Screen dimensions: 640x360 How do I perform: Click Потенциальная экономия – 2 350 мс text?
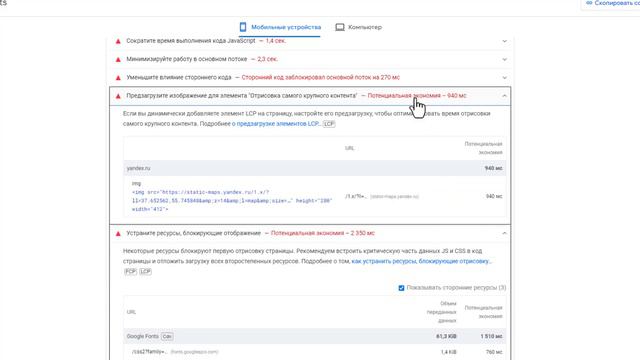coord(322,233)
